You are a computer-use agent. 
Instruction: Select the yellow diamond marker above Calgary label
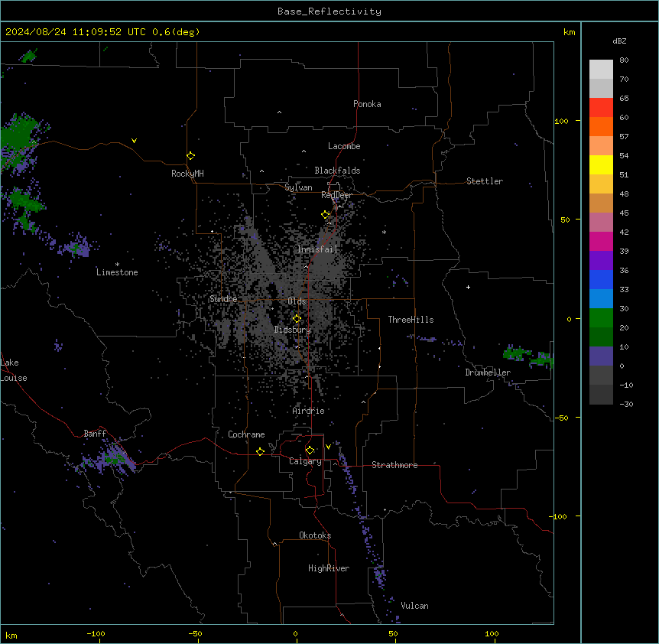click(x=310, y=450)
